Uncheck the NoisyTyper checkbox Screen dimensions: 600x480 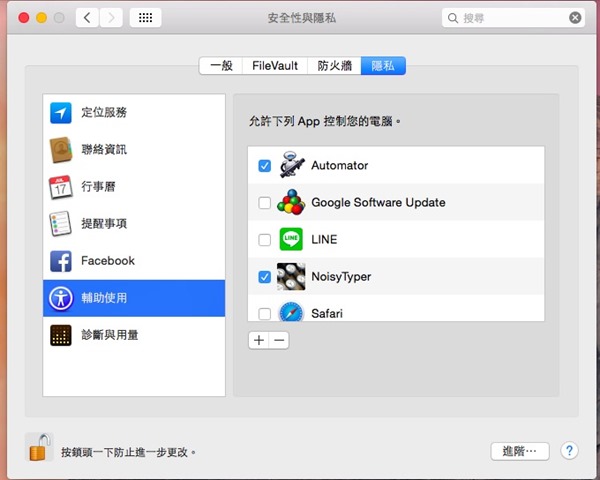[264, 277]
